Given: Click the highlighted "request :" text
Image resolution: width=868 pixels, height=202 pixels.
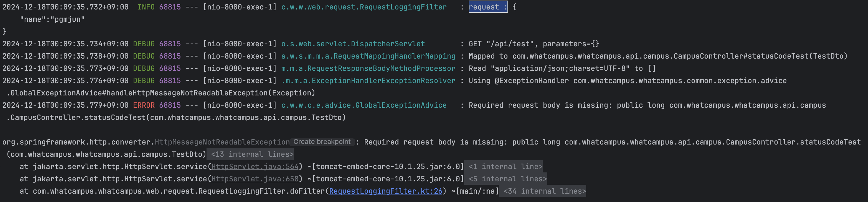Looking at the screenshot, I should tap(488, 7).
